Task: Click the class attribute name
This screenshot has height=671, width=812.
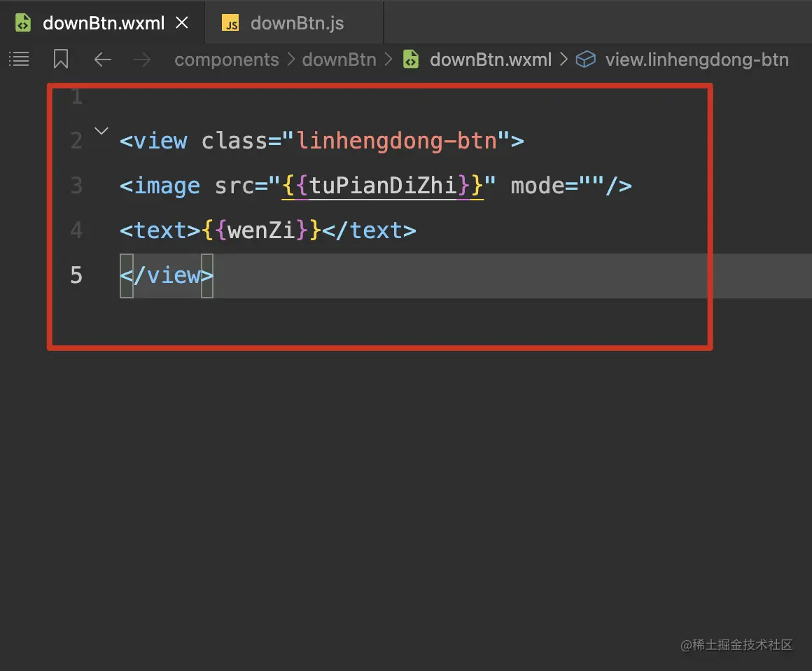Action: (x=234, y=141)
